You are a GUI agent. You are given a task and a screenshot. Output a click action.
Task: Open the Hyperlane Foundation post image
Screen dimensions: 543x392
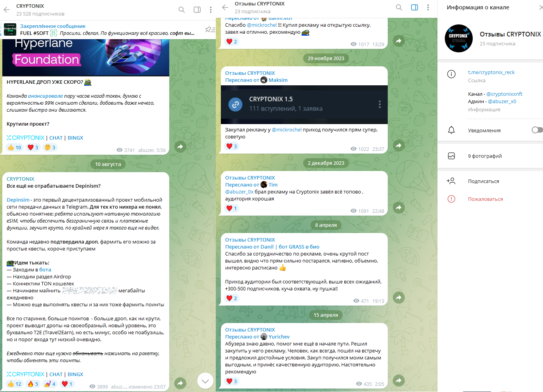pyautogui.click(x=86, y=57)
